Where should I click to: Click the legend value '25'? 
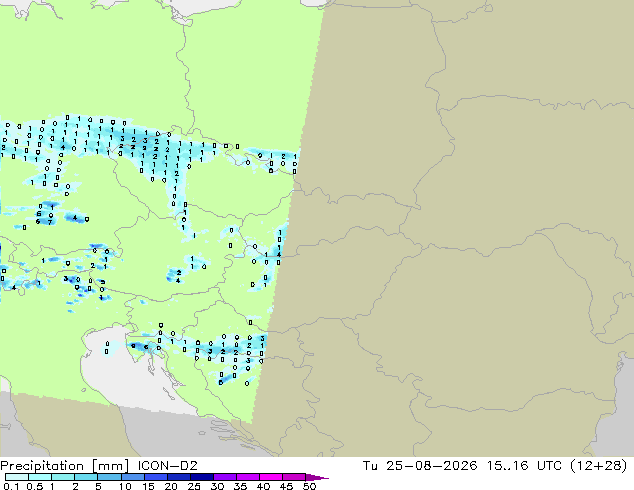[x=194, y=486]
